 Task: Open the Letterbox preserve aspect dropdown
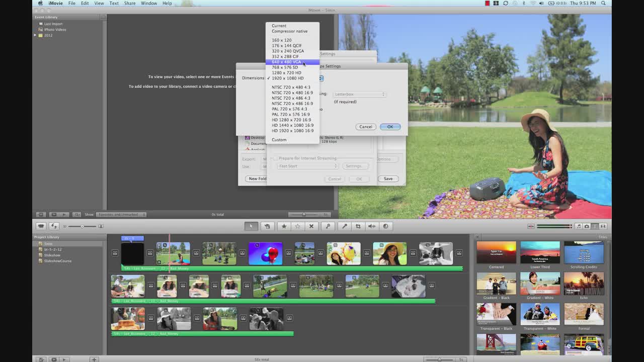359,94
